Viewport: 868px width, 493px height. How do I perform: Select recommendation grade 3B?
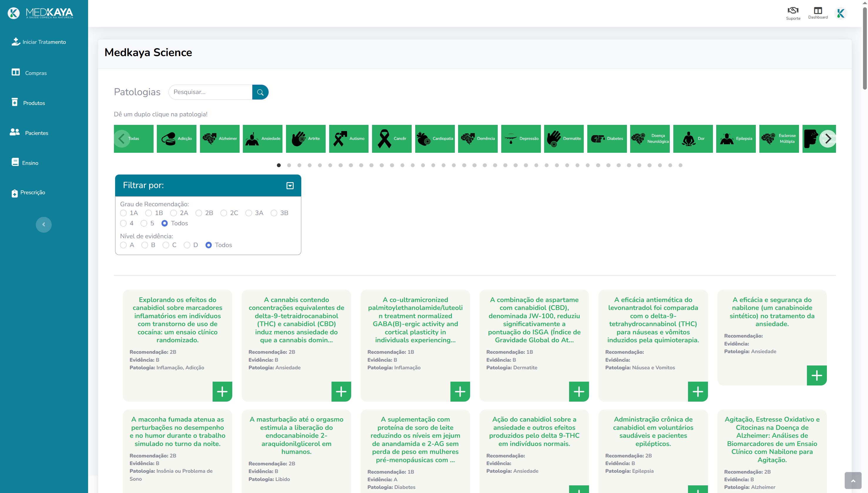[x=274, y=213]
